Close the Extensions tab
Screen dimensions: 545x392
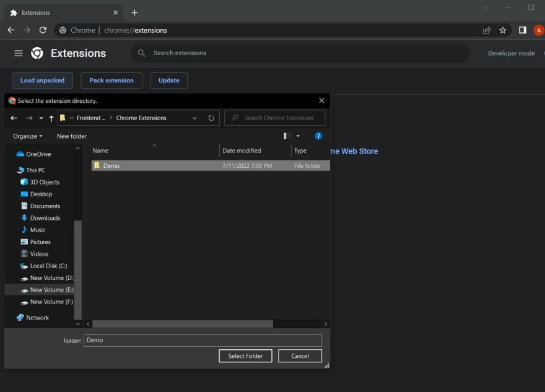click(115, 12)
